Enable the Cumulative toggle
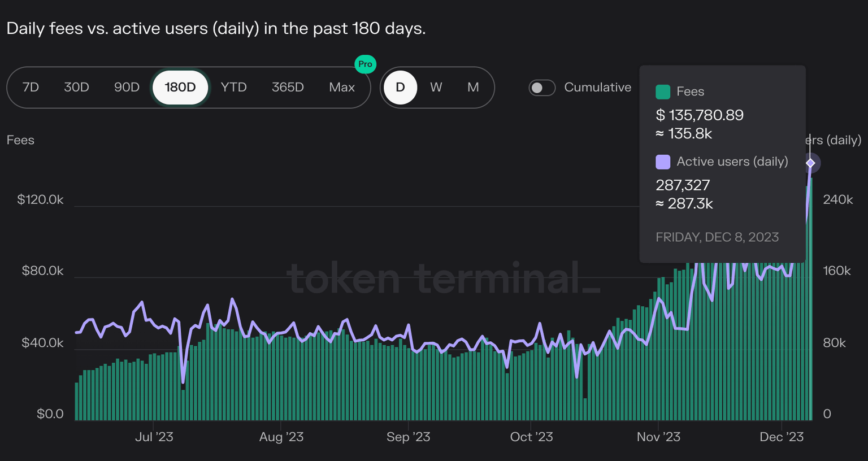The width and height of the screenshot is (868, 461). [x=542, y=88]
